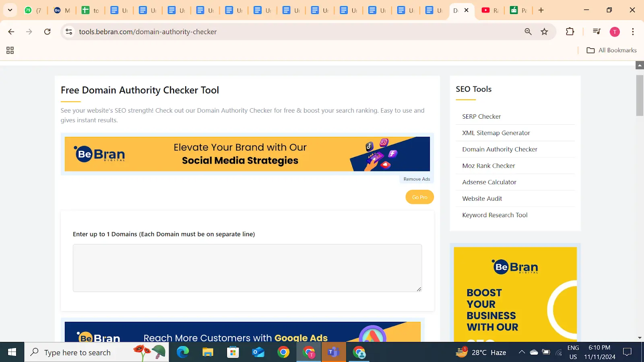
Task: Switch to the YouTube tab
Action: pyautogui.click(x=490, y=10)
